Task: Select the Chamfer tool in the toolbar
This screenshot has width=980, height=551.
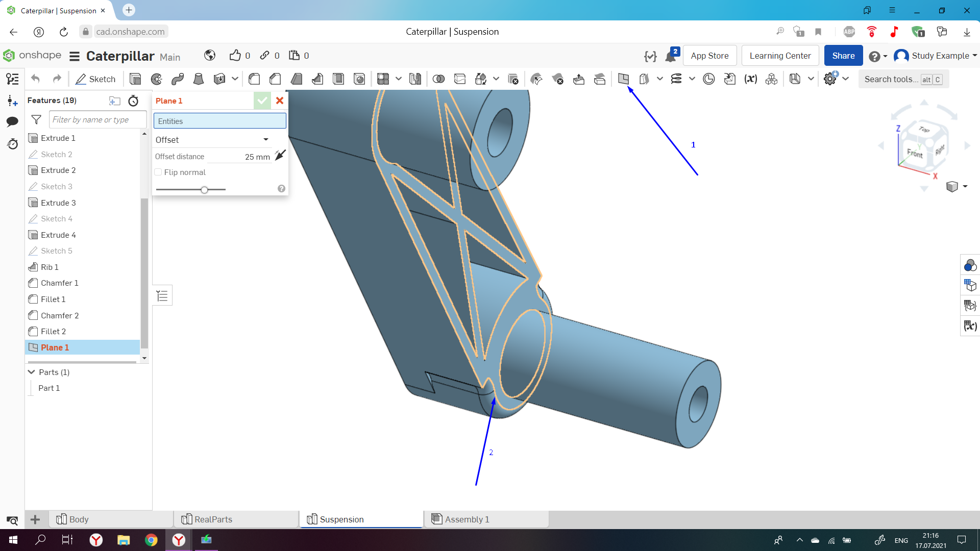Action: click(275, 79)
